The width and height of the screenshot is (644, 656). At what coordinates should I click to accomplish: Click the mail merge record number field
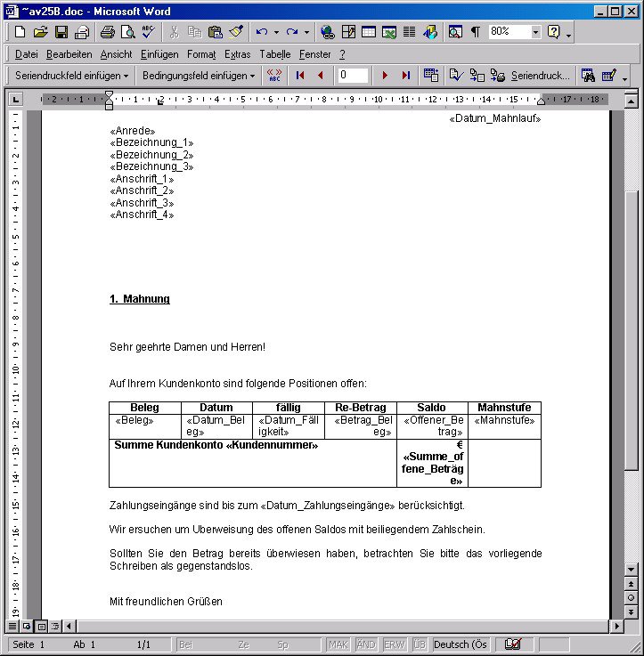click(353, 76)
